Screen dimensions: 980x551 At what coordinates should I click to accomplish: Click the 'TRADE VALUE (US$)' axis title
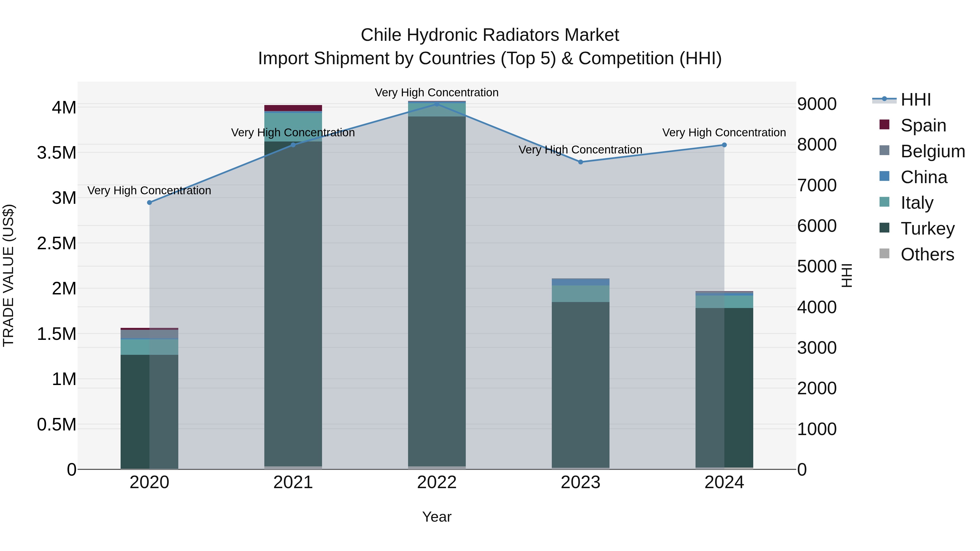coord(8,275)
